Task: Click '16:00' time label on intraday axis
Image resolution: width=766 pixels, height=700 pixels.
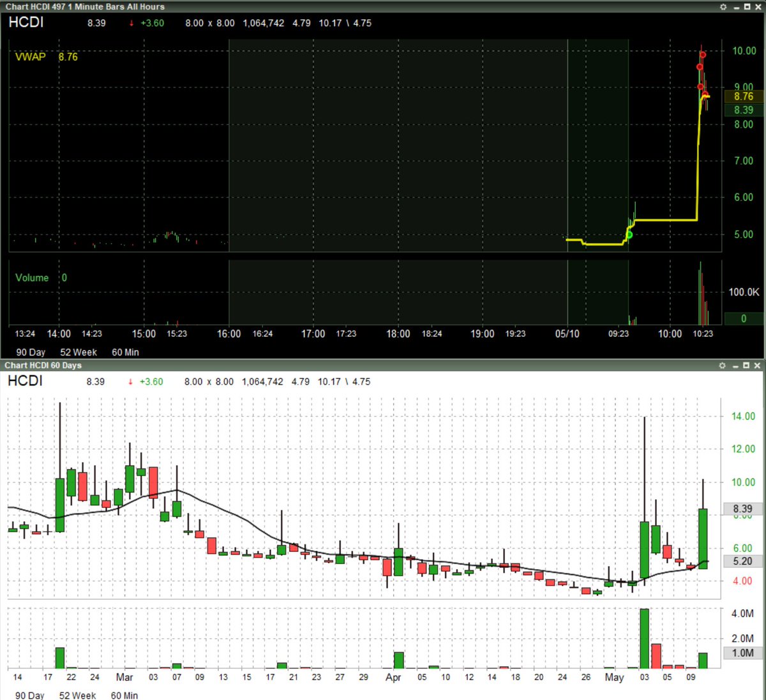Action: (x=229, y=334)
